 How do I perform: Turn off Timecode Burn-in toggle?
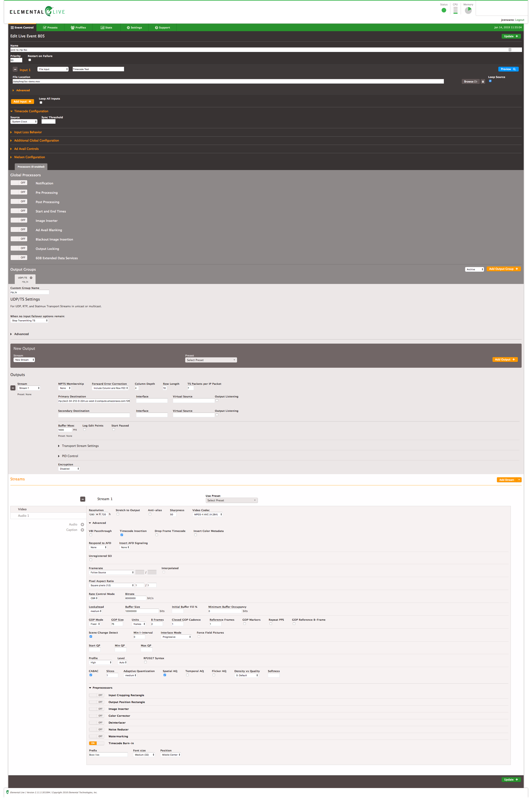point(96,743)
